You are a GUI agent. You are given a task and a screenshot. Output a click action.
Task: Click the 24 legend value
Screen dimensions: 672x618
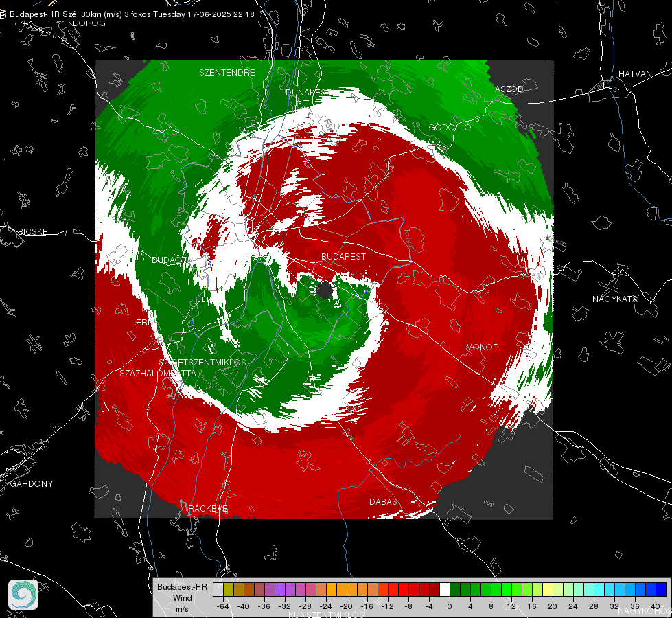pyautogui.click(x=573, y=606)
